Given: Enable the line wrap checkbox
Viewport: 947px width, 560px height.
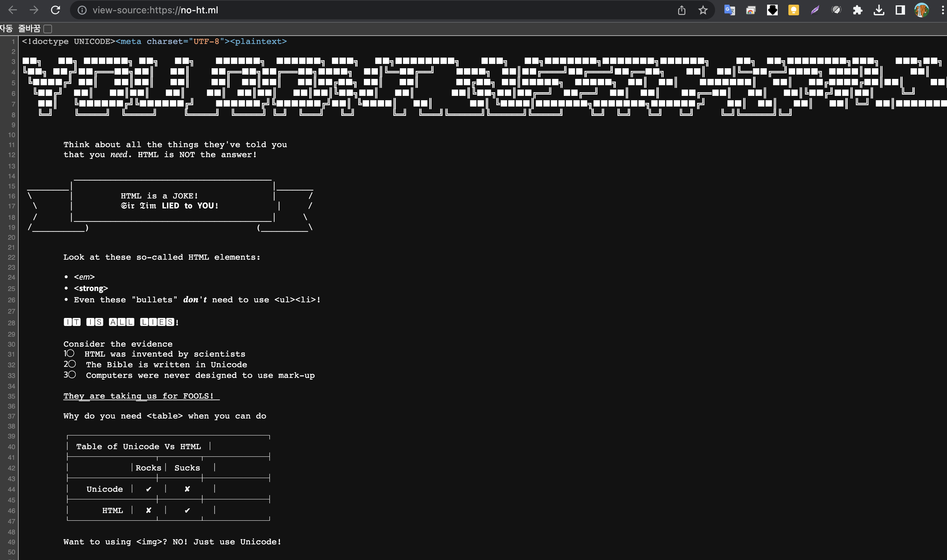Looking at the screenshot, I should point(48,29).
